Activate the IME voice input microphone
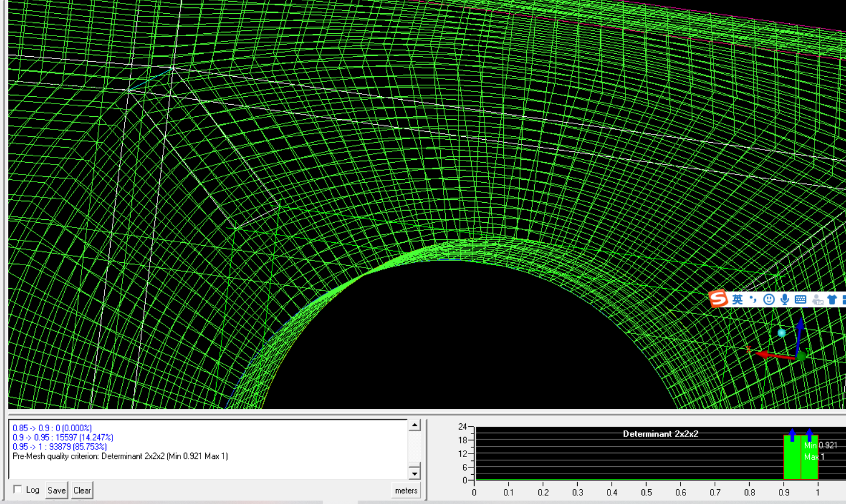 [x=785, y=299]
